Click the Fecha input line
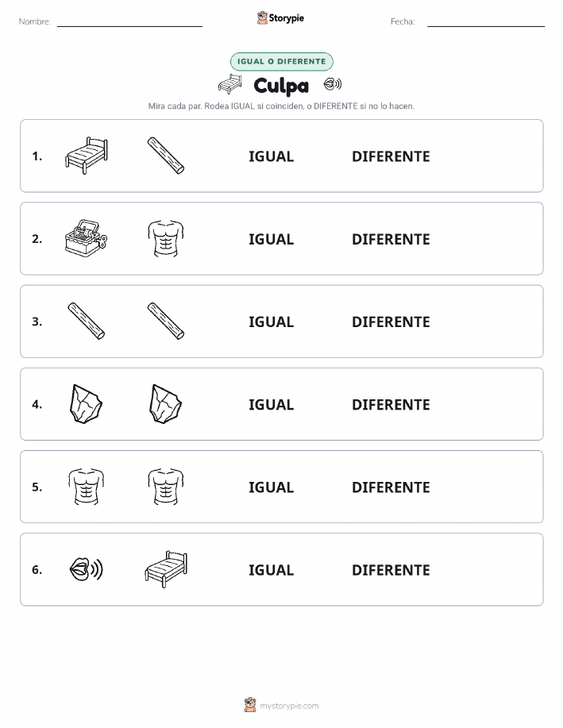Screen dimensions: 563x728 [x=486, y=22]
